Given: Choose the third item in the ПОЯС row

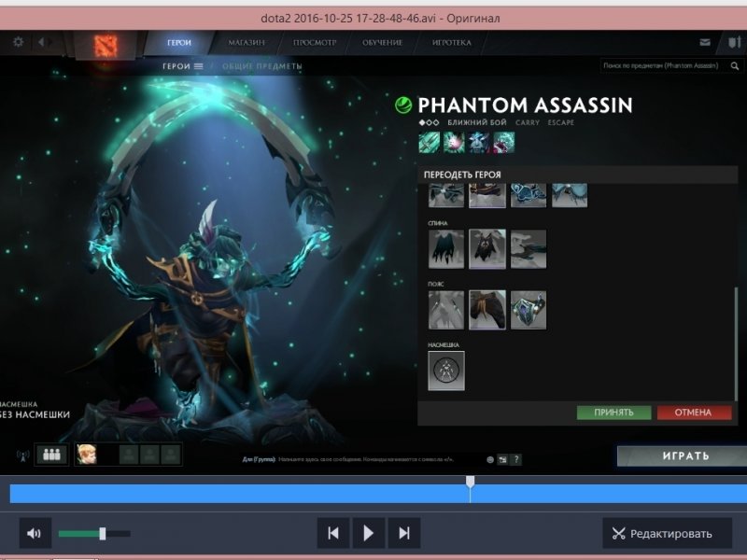Looking at the screenshot, I should [529, 310].
